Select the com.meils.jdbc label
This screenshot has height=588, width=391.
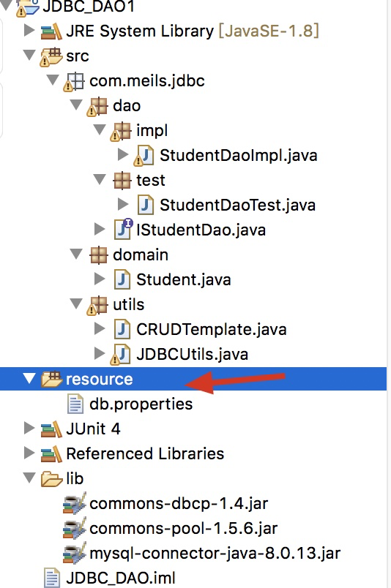coord(147,81)
